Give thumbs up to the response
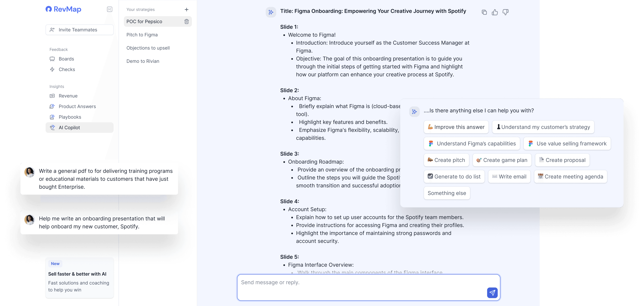This screenshot has height=306, width=644. pos(495,12)
